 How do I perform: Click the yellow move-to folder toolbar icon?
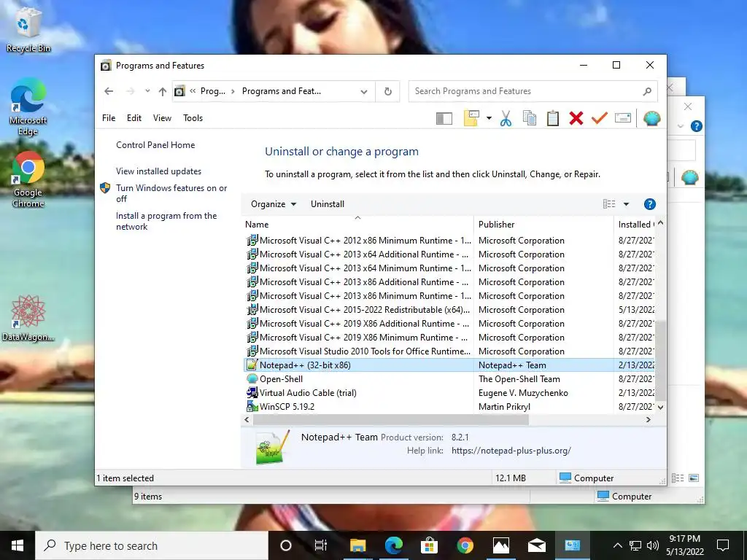pos(471,118)
